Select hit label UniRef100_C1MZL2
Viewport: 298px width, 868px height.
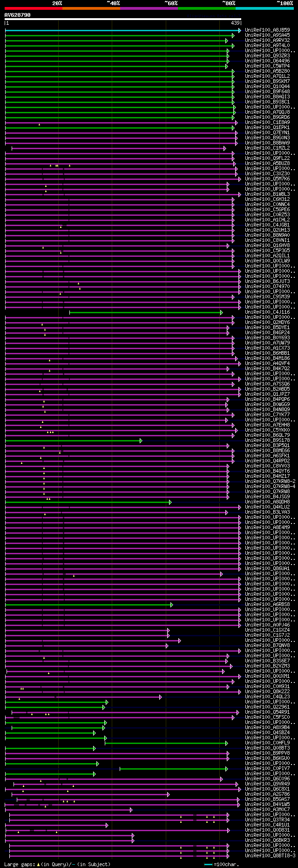click(x=267, y=148)
